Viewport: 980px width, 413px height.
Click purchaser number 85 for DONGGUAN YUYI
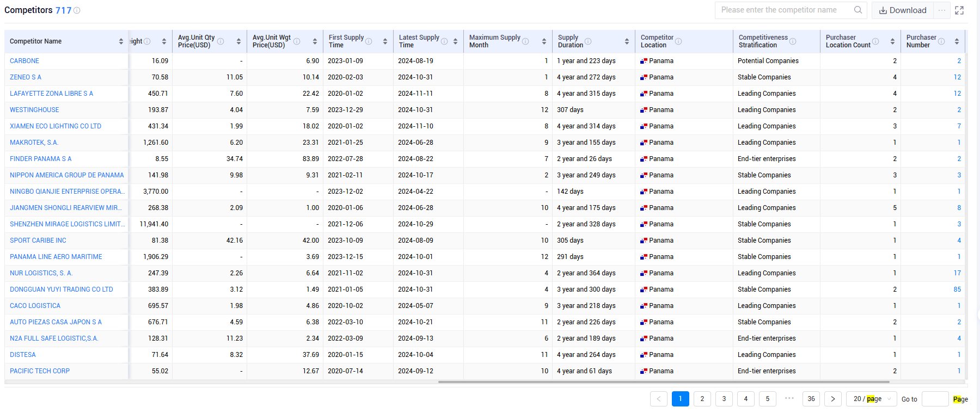[x=957, y=289]
